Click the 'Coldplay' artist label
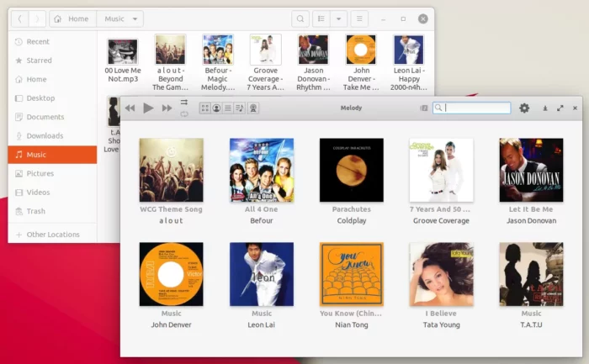 pos(352,220)
